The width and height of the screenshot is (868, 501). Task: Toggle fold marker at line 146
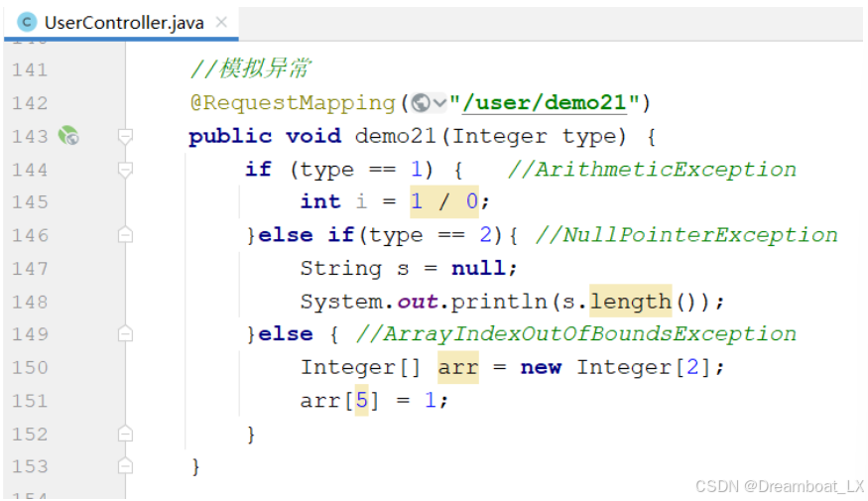tap(126, 235)
